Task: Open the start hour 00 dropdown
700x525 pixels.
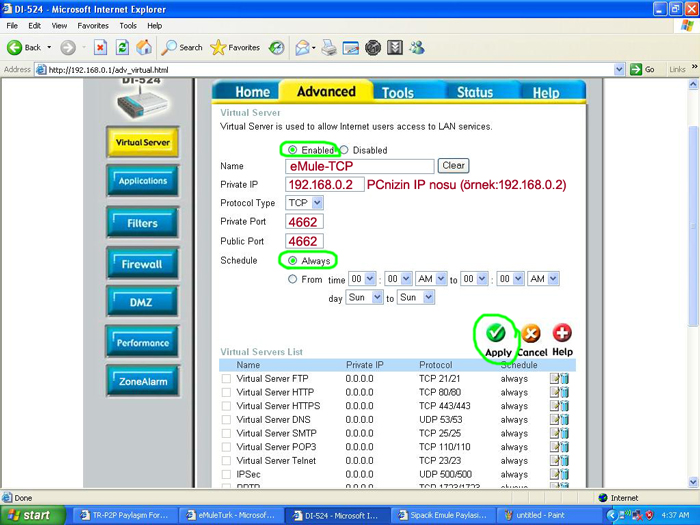Action: pos(362,279)
